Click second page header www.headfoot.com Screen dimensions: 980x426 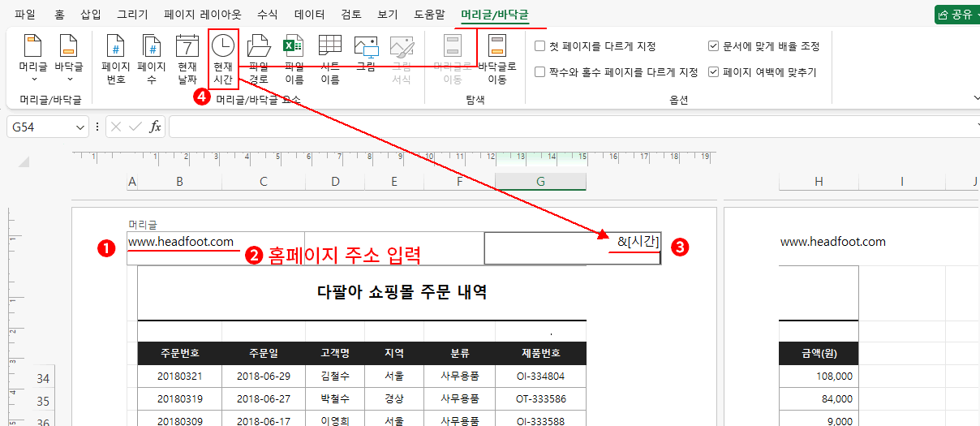[833, 242]
